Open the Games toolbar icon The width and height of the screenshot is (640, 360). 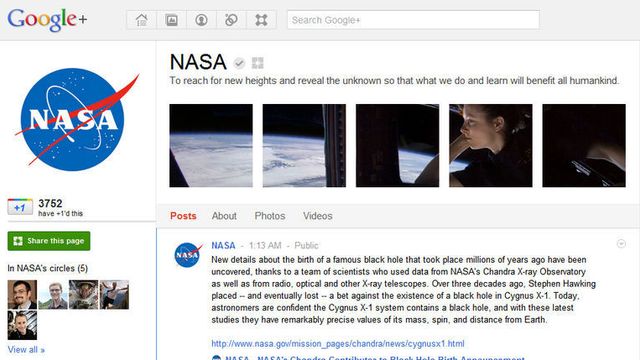(261, 20)
